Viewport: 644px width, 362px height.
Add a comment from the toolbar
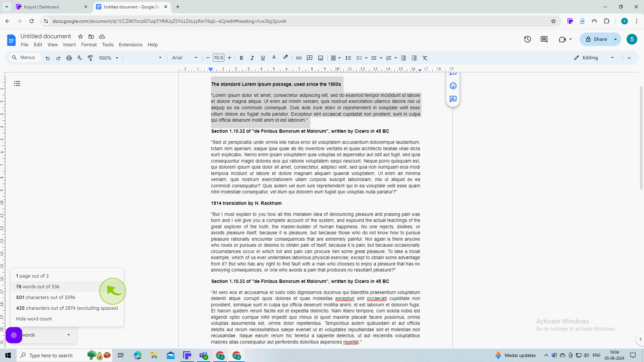(310, 58)
